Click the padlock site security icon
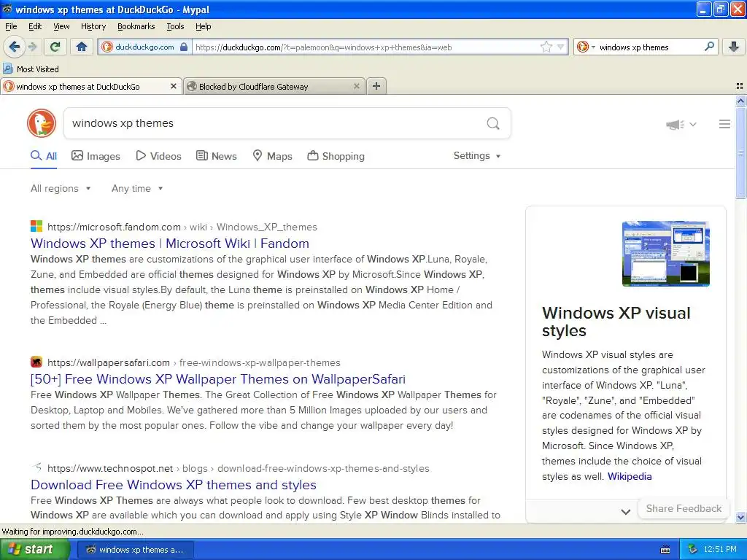Image resolution: width=747 pixels, height=560 pixels. (184, 47)
